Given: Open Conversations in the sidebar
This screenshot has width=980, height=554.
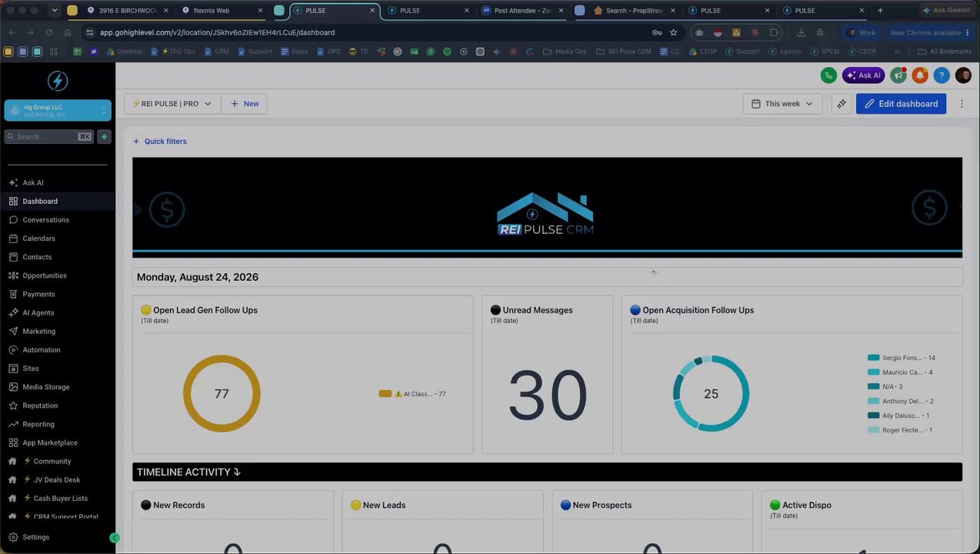Looking at the screenshot, I should point(45,220).
